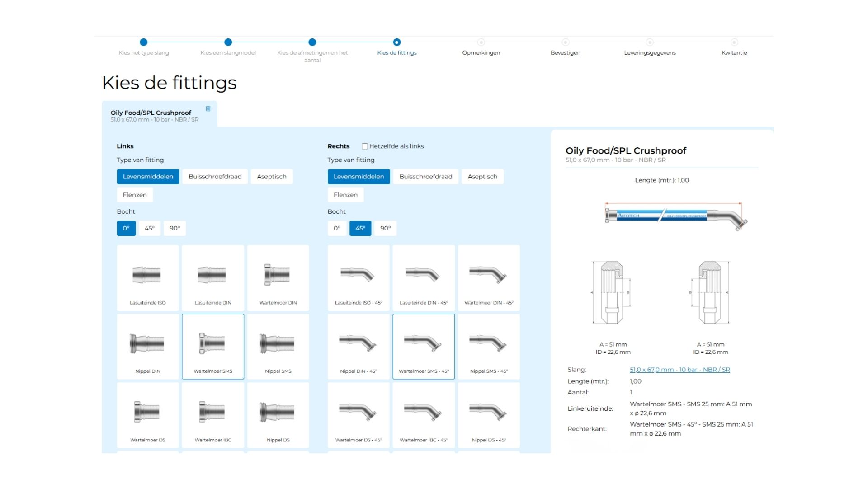Screen dimensions: 868x488
Task: Select left Wartelmoer DS fitting
Action: [x=148, y=415]
